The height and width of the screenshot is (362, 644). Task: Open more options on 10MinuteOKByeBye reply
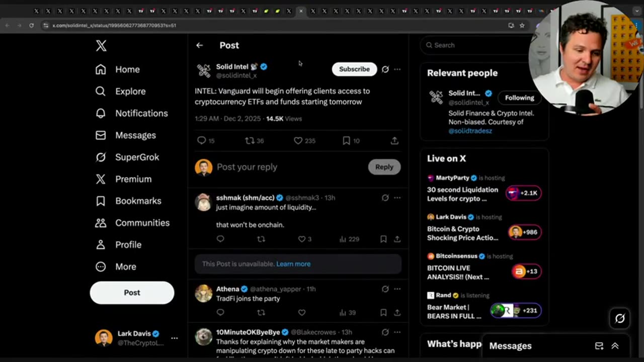pyautogui.click(x=397, y=332)
